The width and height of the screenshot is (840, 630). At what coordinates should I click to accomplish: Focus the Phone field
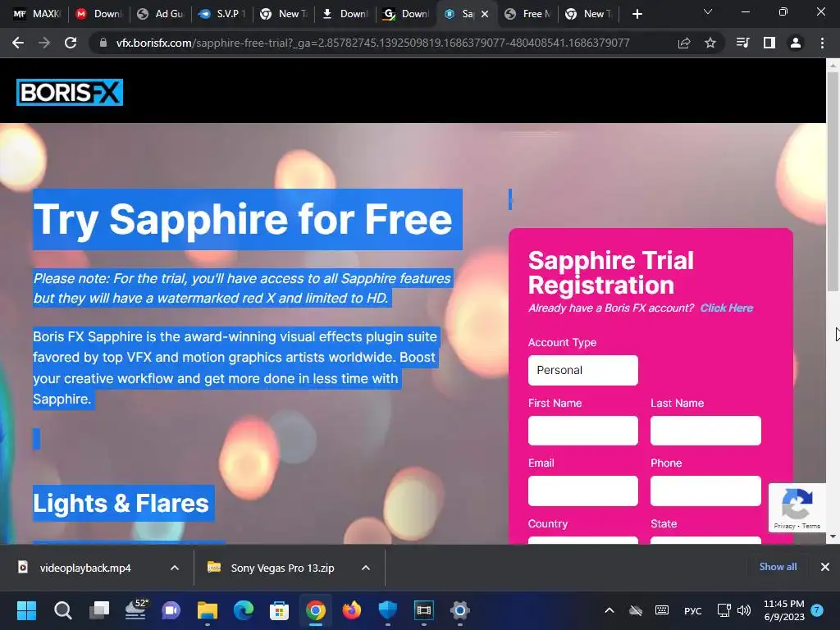click(705, 491)
